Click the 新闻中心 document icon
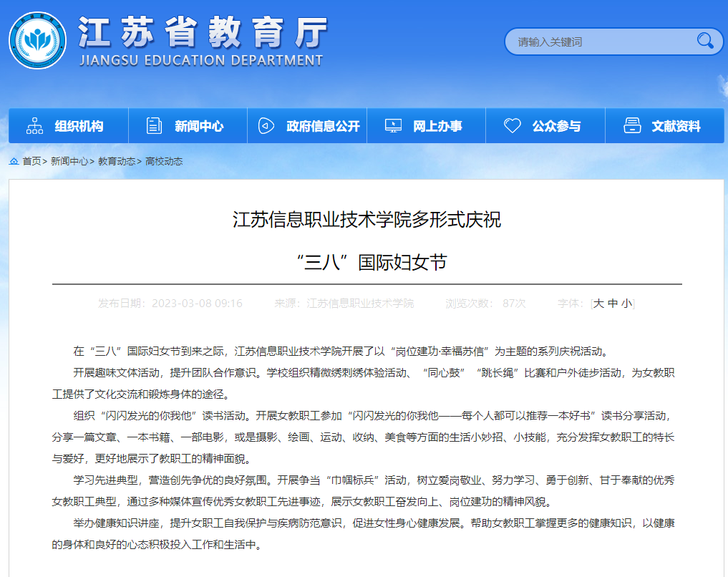The image size is (728, 577). coord(154,126)
